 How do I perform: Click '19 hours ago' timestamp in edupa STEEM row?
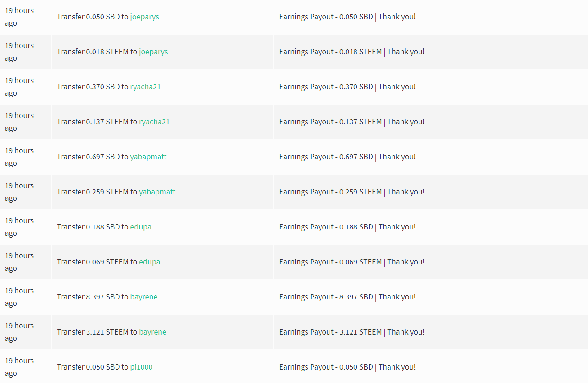(x=19, y=262)
